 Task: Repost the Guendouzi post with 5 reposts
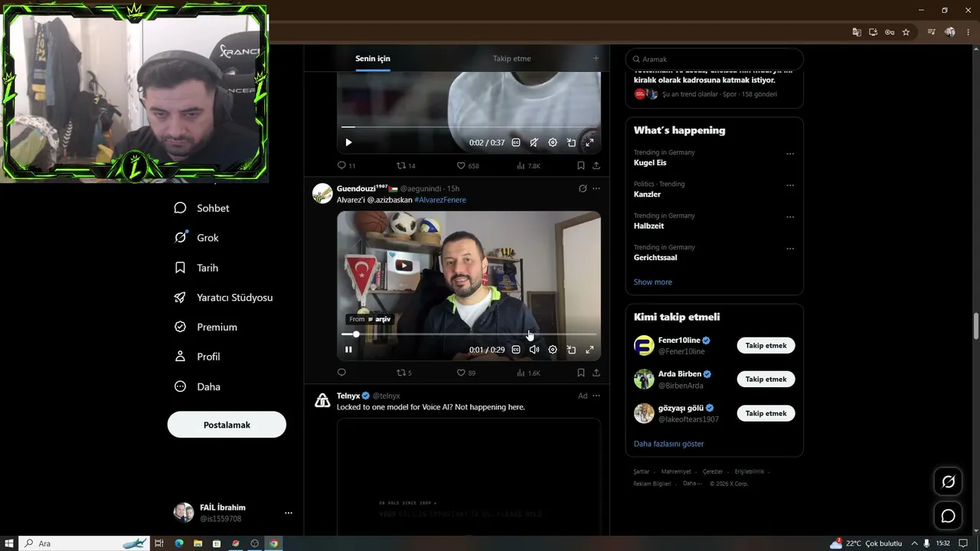pyautogui.click(x=403, y=373)
